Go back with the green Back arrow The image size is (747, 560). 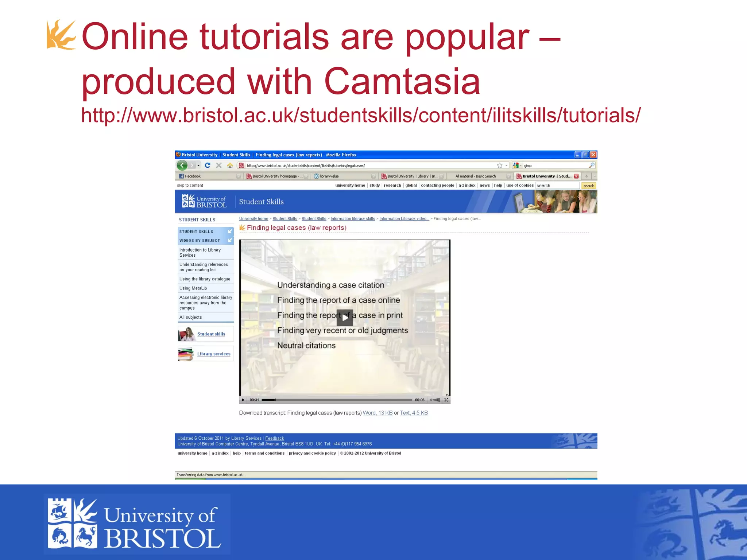pos(182,165)
